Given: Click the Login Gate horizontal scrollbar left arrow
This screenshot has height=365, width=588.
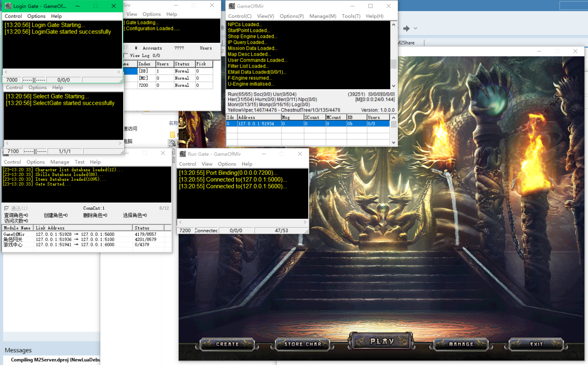Looking at the screenshot, I should [6, 72].
